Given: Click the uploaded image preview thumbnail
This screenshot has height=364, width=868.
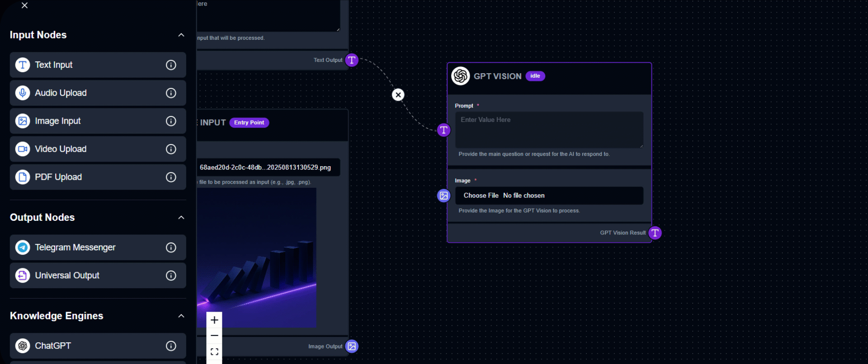Looking at the screenshot, I should click(257, 257).
